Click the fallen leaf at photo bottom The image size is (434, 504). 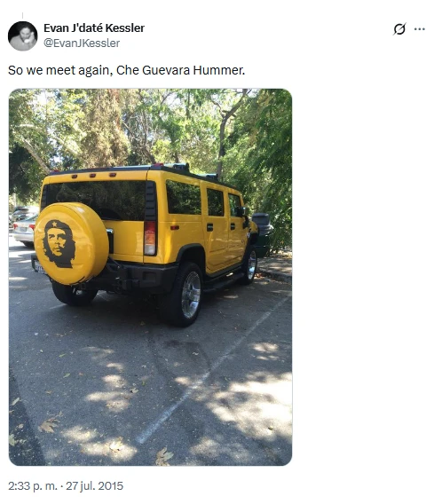pyautogui.click(x=164, y=456)
